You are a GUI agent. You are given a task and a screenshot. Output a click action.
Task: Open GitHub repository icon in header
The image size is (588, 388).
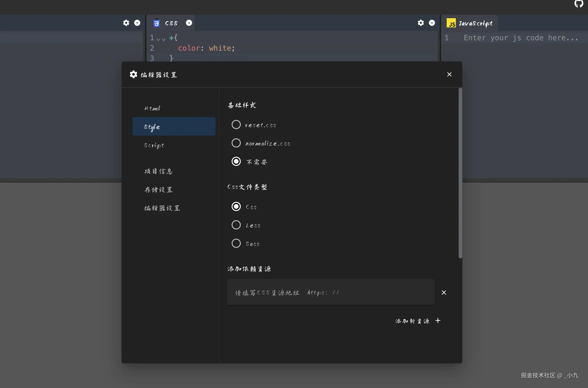(579, 3)
